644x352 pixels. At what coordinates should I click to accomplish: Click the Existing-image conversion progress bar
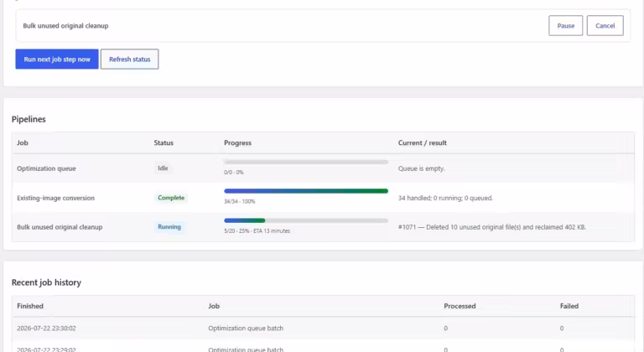pos(306,191)
